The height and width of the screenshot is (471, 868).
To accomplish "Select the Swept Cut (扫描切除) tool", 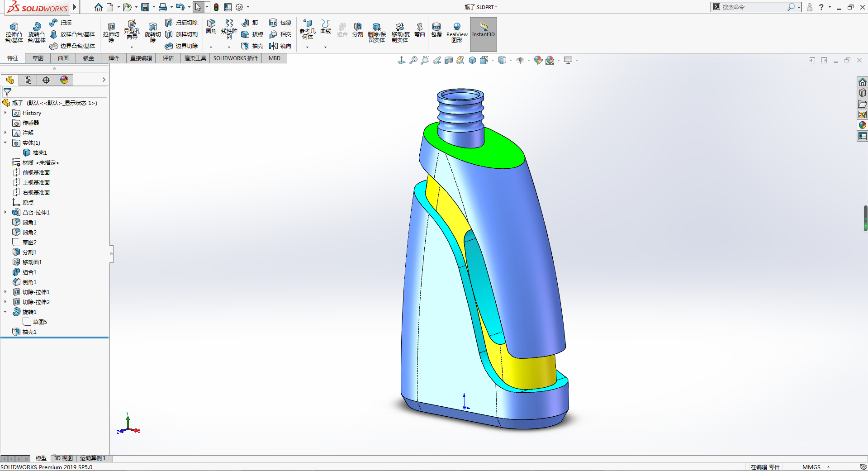I will 181,22.
